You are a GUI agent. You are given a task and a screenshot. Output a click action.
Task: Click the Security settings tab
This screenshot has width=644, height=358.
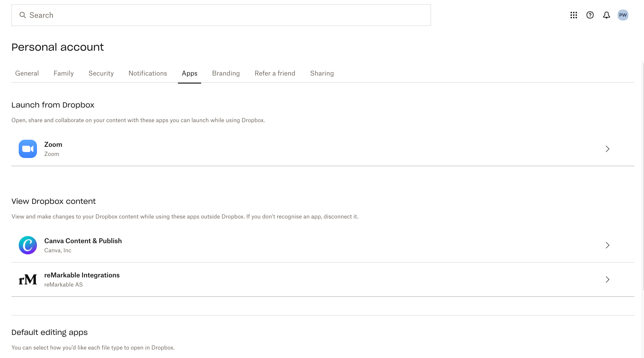(x=101, y=73)
